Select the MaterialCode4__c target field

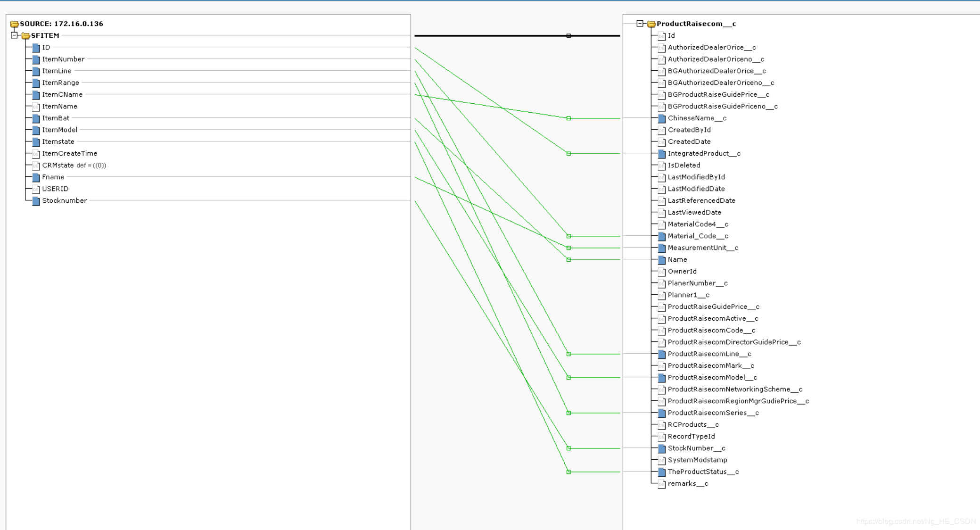coord(698,224)
